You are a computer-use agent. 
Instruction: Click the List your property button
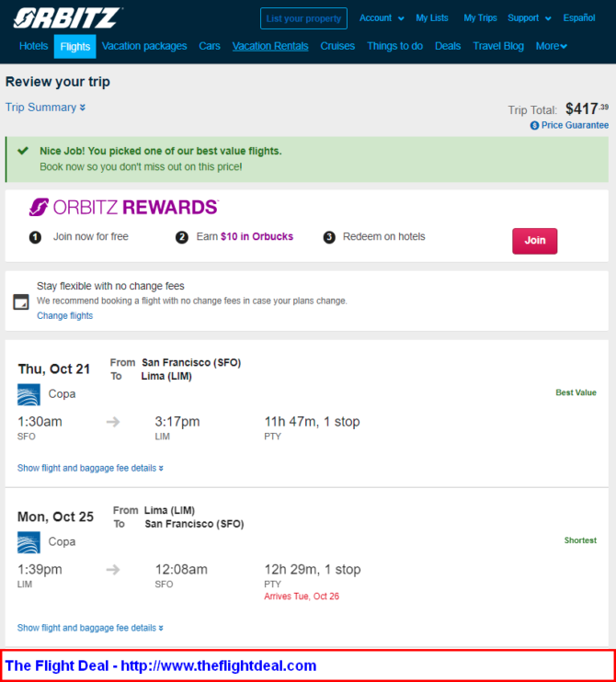click(303, 18)
